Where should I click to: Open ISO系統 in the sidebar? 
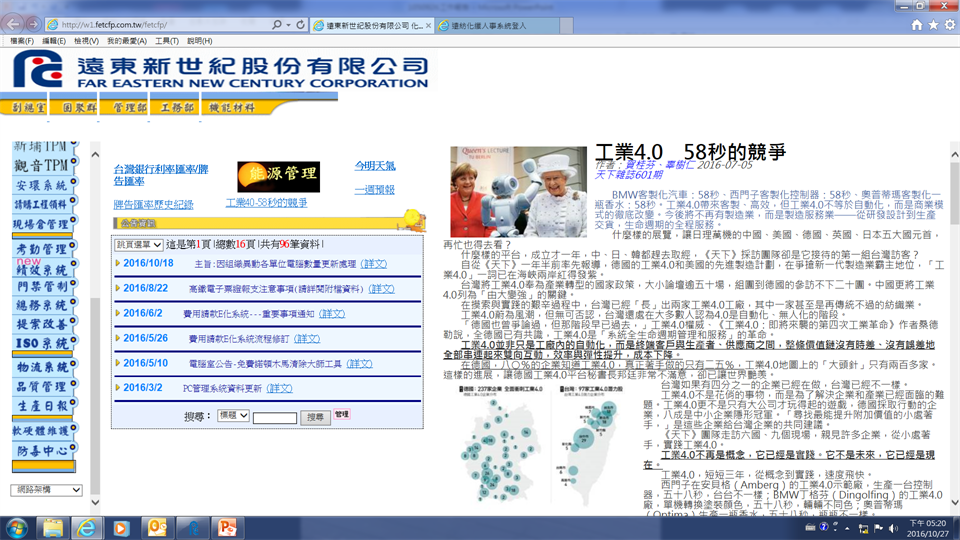(x=41, y=344)
